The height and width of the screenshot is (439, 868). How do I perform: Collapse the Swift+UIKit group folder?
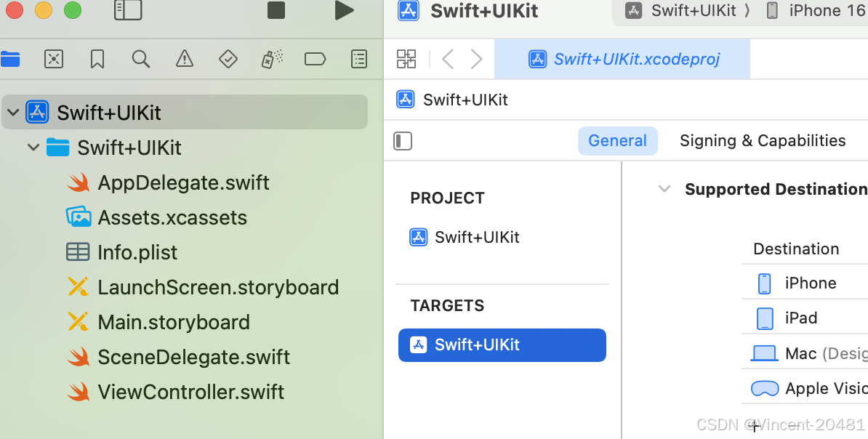click(x=33, y=147)
